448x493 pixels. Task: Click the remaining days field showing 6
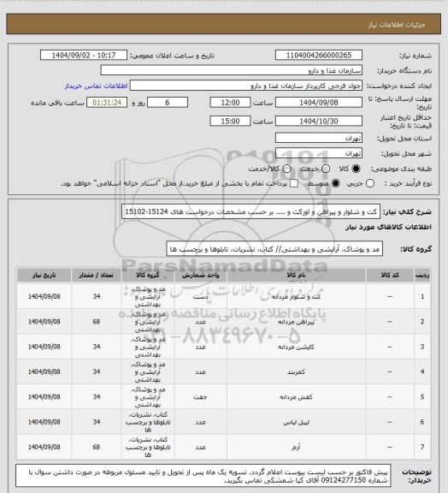(168, 103)
